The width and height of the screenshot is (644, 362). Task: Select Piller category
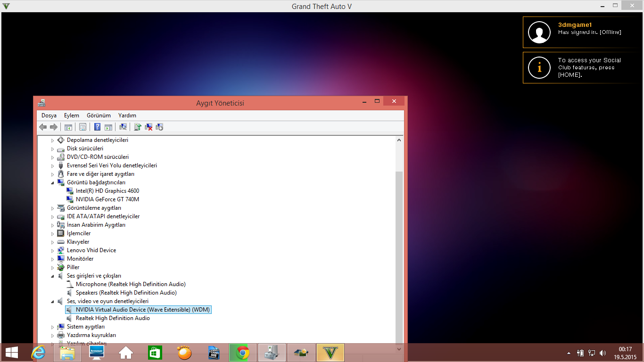click(73, 267)
